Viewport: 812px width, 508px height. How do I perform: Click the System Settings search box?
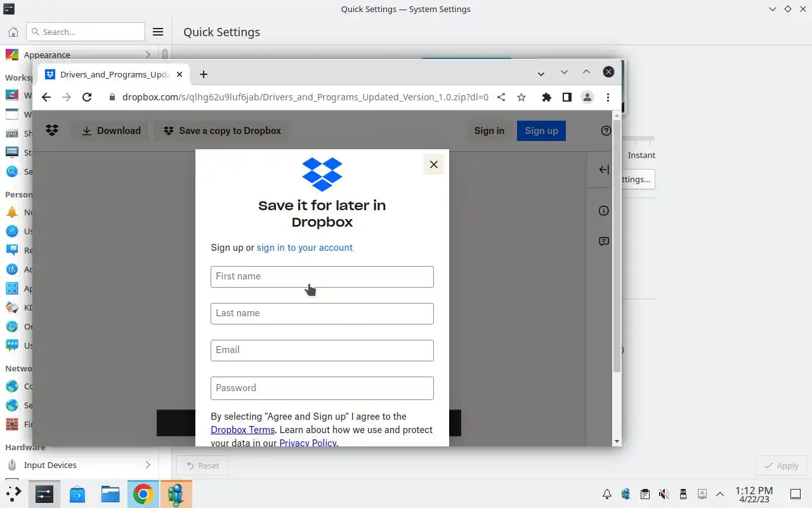(86, 32)
